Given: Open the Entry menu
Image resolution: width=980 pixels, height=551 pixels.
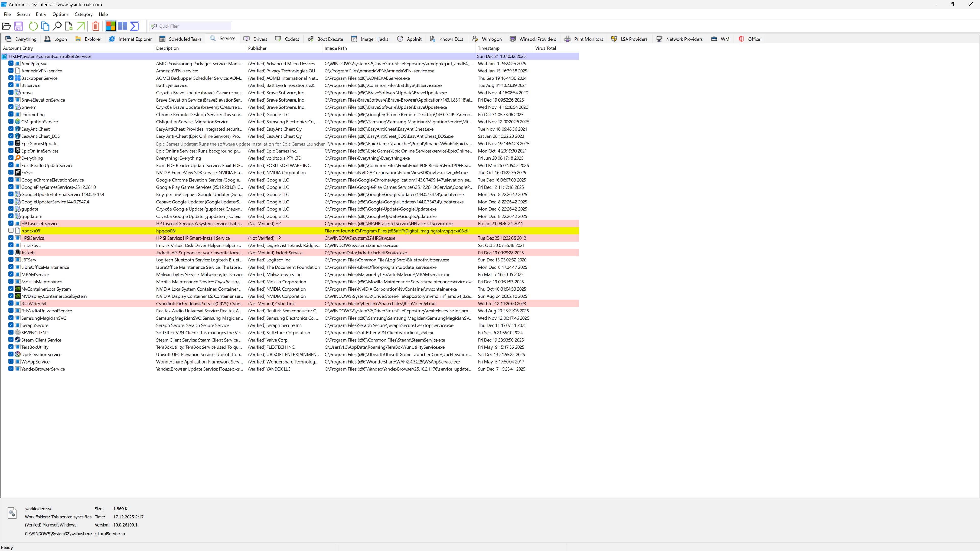Looking at the screenshot, I should (x=41, y=14).
